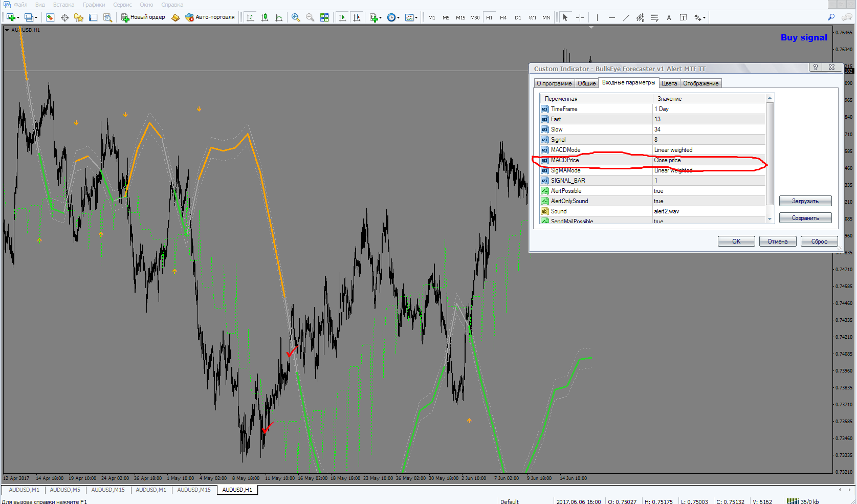
Task: Select the Fibonacci retracement tool
Action: coord(655,17)
